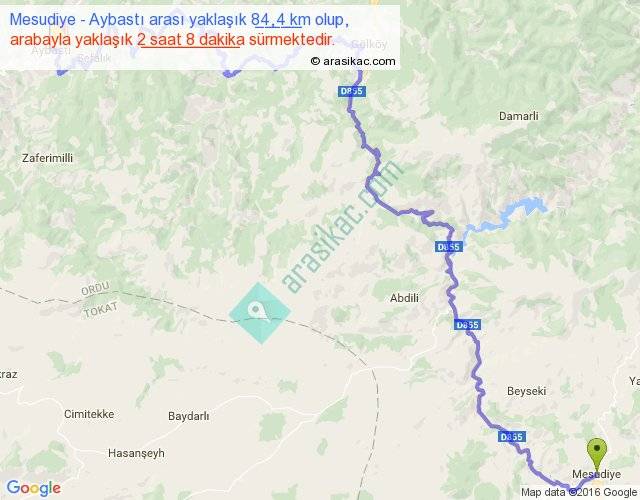Click the D855 road shield near Abdili
Screen dimensions: 640x500
pos(467,325)
